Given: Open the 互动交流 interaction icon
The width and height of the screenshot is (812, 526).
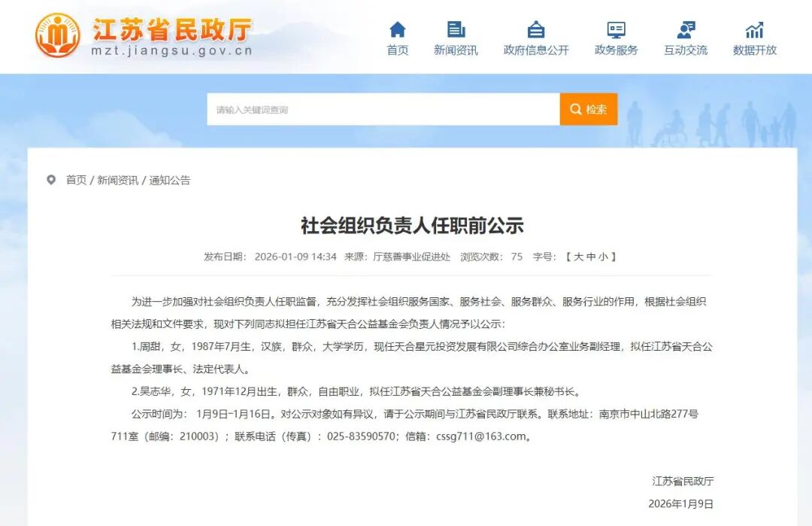Looking at the screenshot, I should pos(686,29).
